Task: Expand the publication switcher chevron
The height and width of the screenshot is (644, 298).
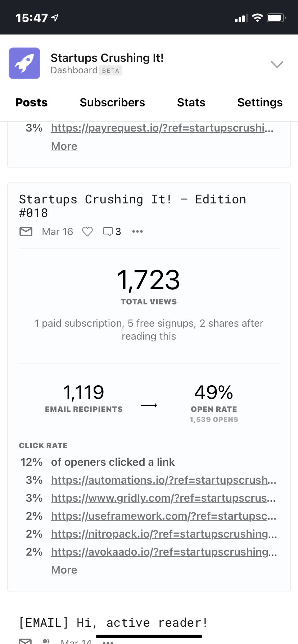Action: pos(277,64)
